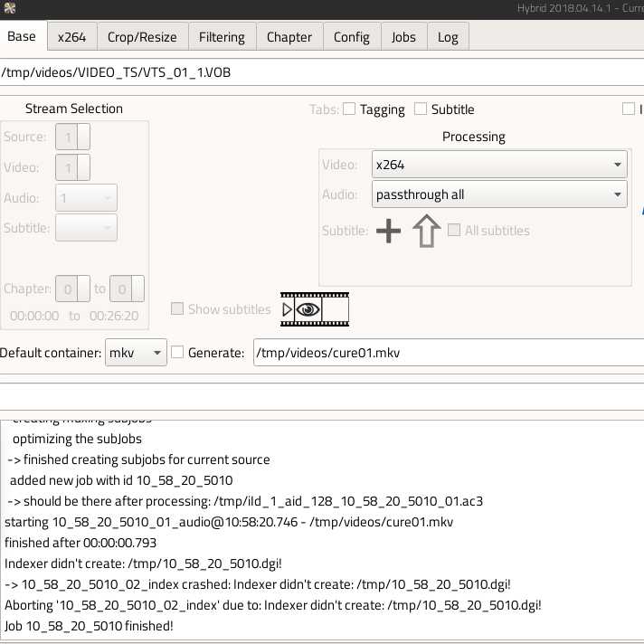This screenshot has width=644, height=644.
Task: Click the output path cure01.mkv field
Action: pos(443,353)
